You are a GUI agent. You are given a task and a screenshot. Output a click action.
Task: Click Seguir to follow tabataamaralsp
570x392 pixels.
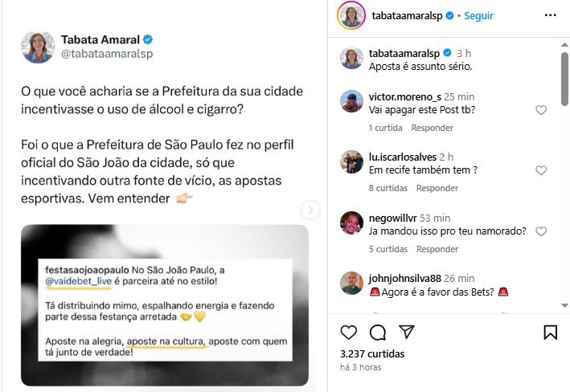click(478, 16)
